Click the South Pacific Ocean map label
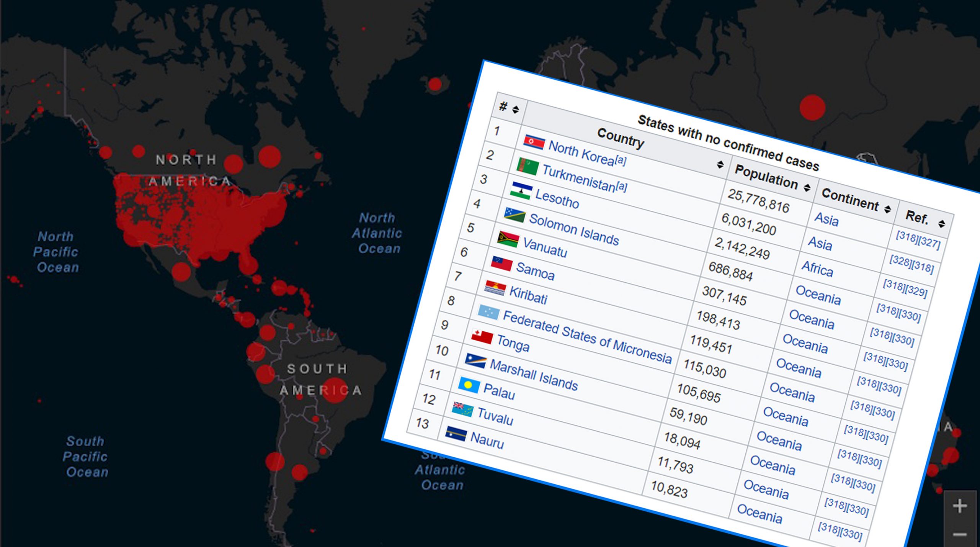Viewport: 980px width, 547px height. coord(86,457)
